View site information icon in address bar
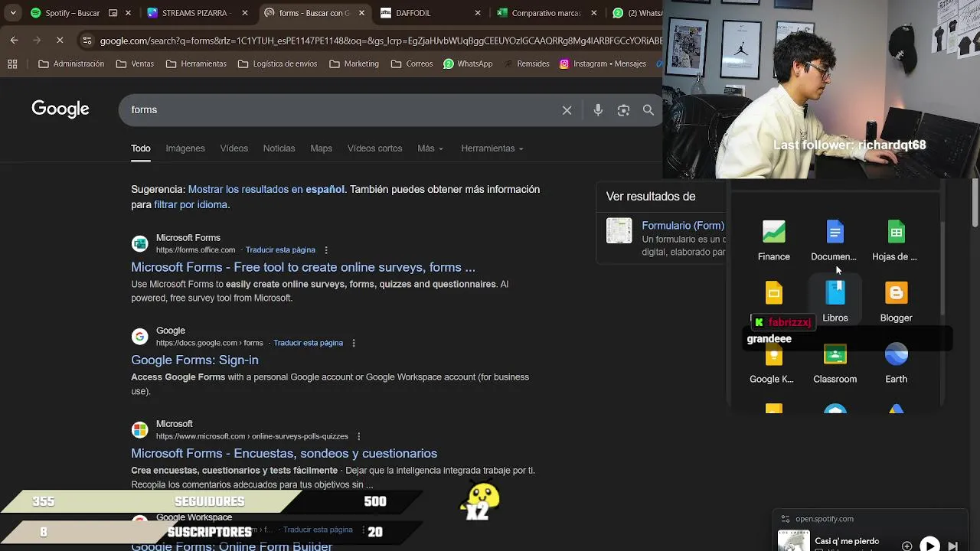980x551 pixels. 86,41
